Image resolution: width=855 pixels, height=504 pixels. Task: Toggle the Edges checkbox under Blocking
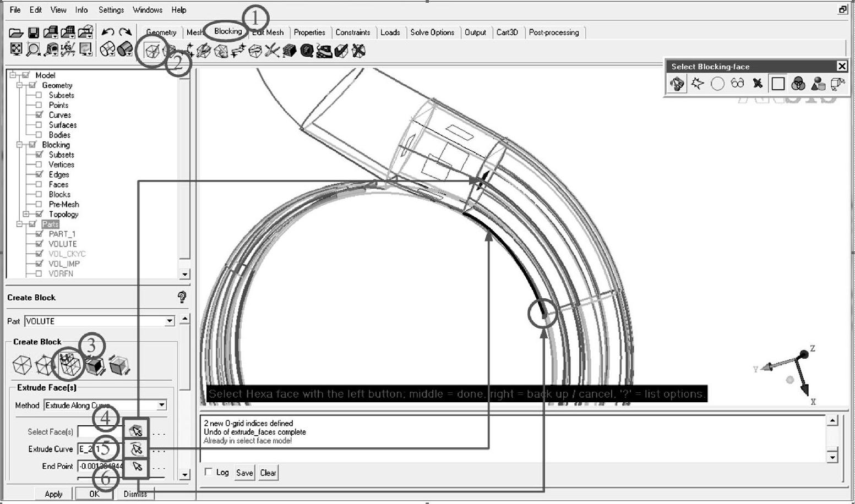39,174
